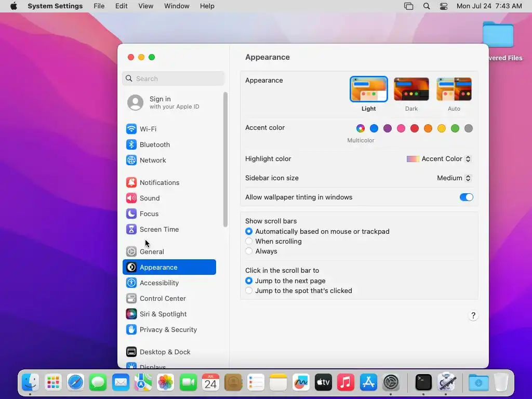Choose Dark appearance thumbnail

click(x=411, y=89)
